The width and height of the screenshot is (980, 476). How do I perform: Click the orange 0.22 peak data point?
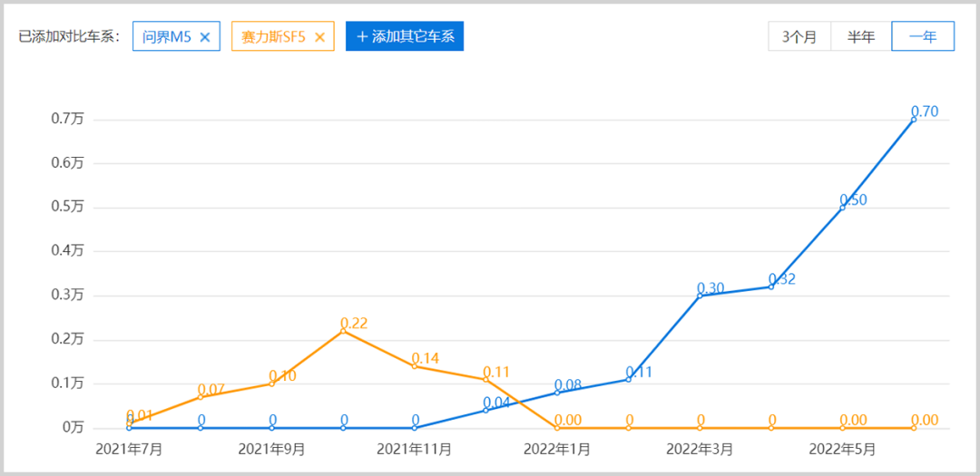tap(343, 331)
